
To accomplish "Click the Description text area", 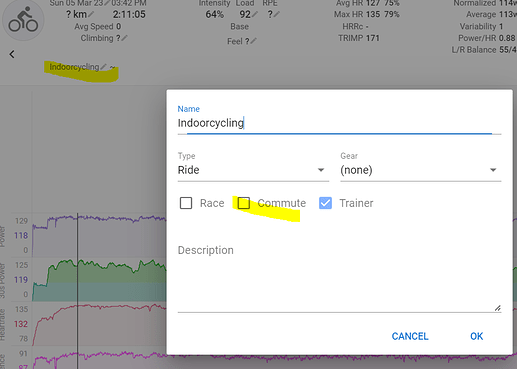I will tap(339, 277).
